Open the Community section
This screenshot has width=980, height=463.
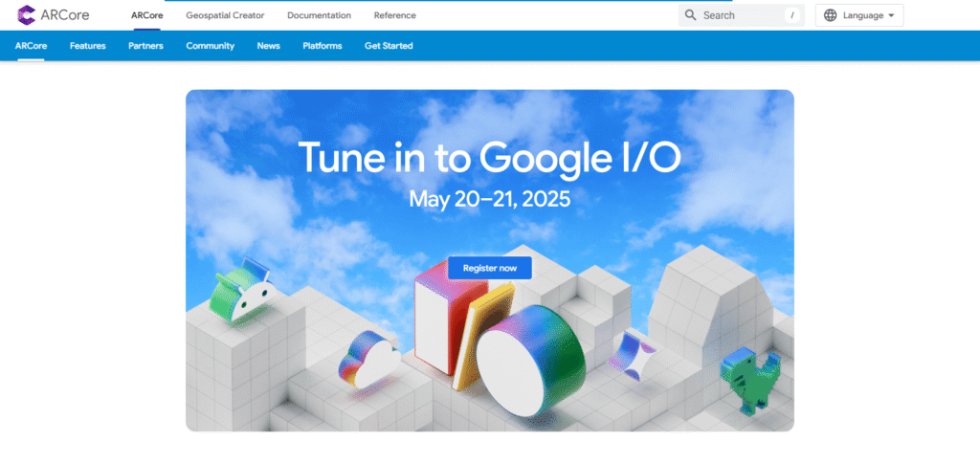point(210,46)
